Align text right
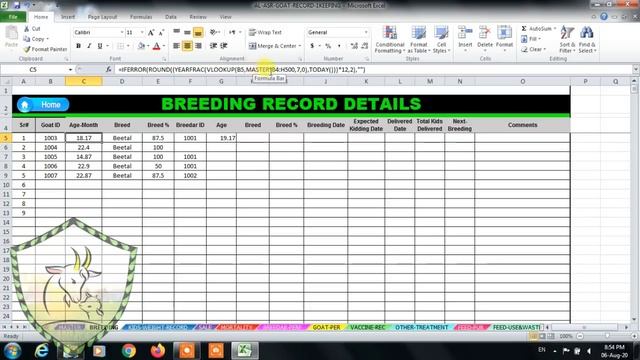 pyautogui.click(x=198, y=46)
